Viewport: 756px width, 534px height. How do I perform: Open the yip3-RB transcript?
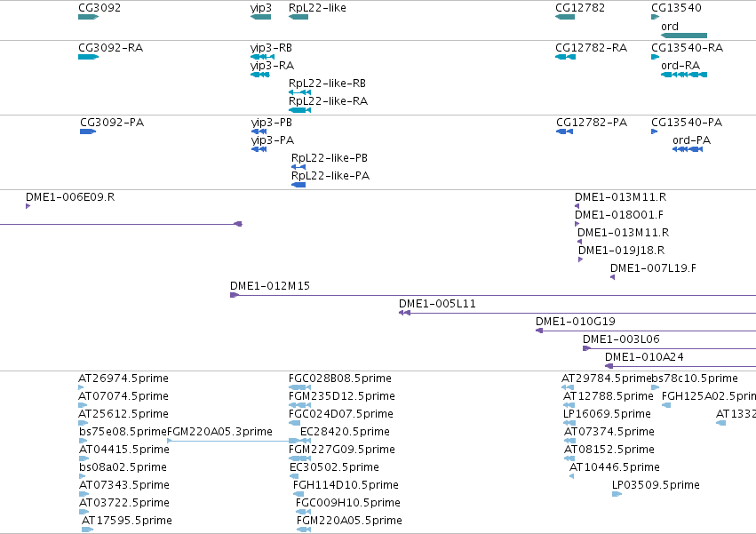262,57
